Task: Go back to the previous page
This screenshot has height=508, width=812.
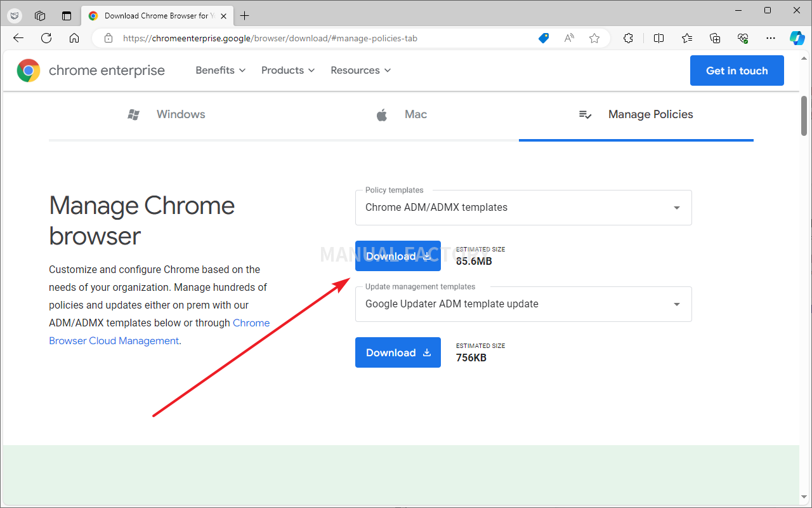Action: click(x=18, y=38)
